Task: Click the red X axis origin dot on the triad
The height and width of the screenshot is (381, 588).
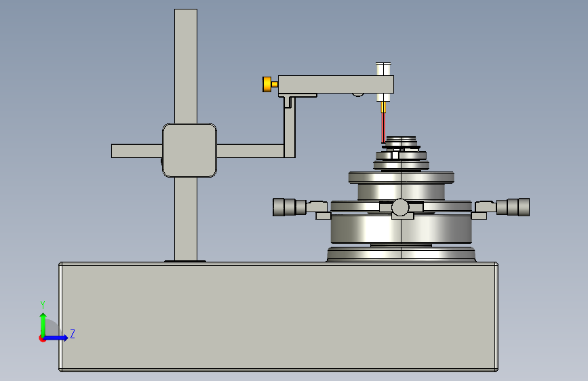Action: 41,338
